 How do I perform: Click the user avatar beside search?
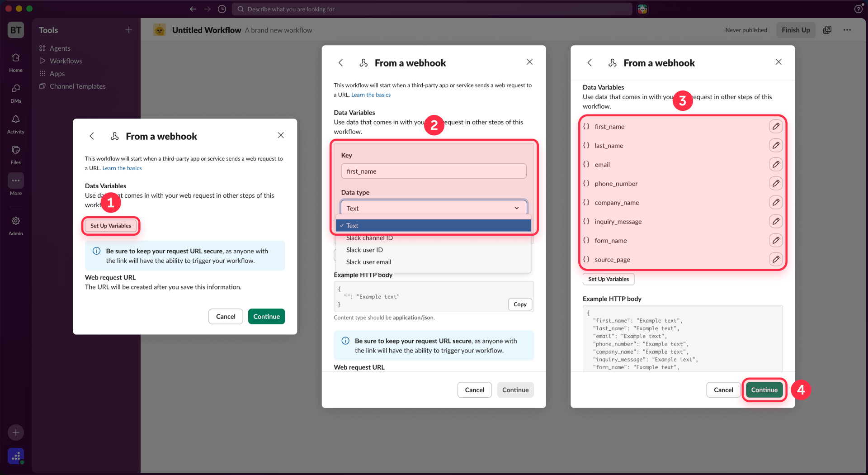(642, 9)
